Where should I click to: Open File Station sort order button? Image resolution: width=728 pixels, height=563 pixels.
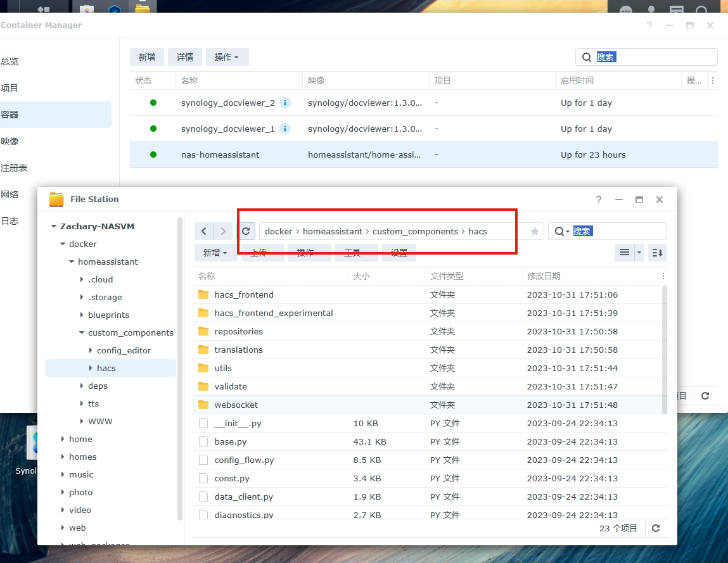658,253
